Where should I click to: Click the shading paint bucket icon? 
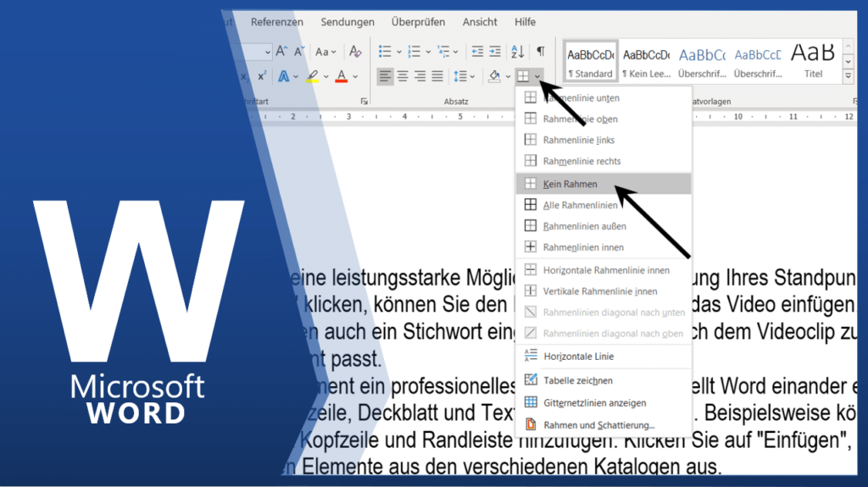coord(494,76)
